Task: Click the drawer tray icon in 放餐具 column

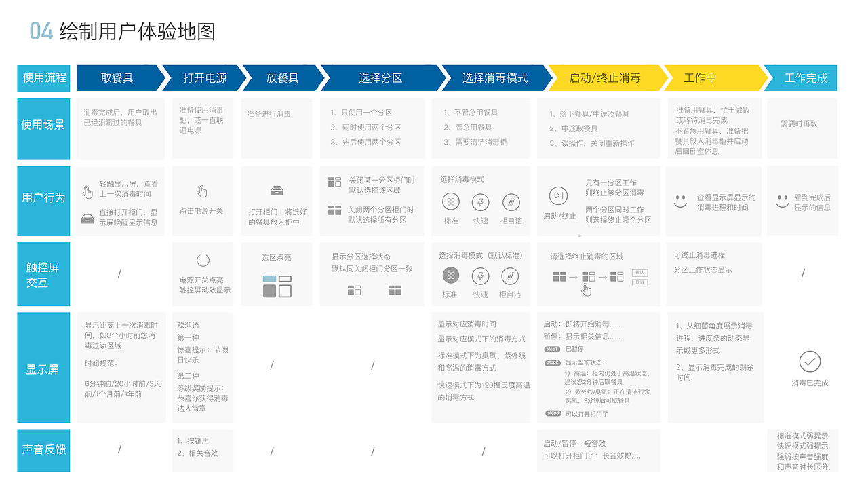Action: 277,192
